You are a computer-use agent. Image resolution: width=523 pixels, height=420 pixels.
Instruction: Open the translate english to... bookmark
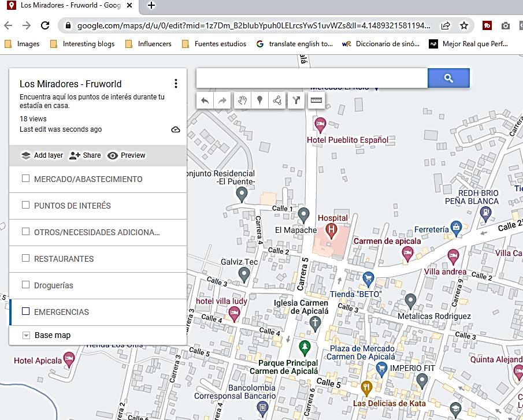(295, 44)
